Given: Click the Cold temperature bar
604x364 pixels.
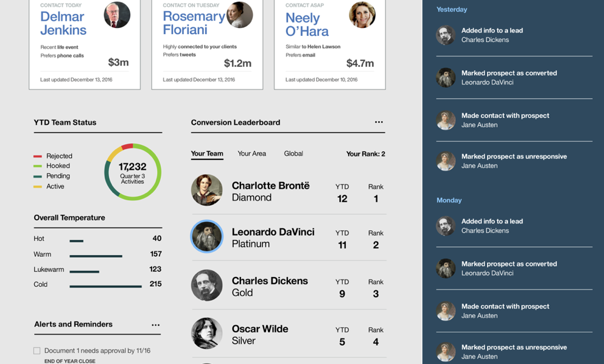Looking at the screenshot, I should pyautogui.click(x=105, y=286).
